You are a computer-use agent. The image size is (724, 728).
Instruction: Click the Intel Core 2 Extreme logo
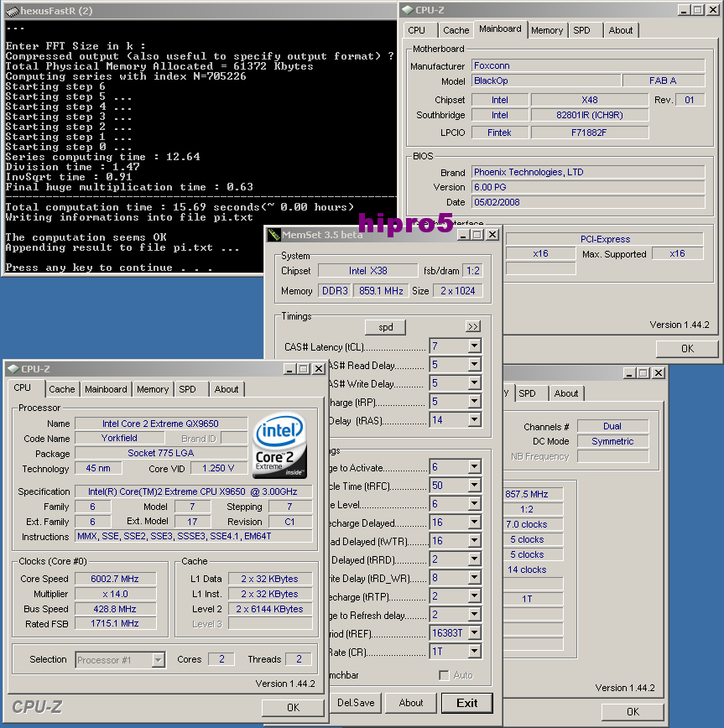click(x=279, y=445)
